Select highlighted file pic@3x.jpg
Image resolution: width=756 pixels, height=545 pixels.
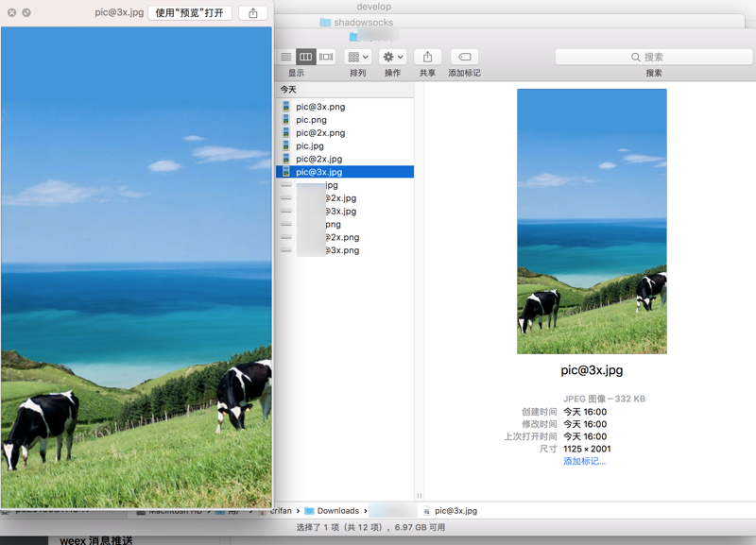pyautogui.click(x=345, y=172)
